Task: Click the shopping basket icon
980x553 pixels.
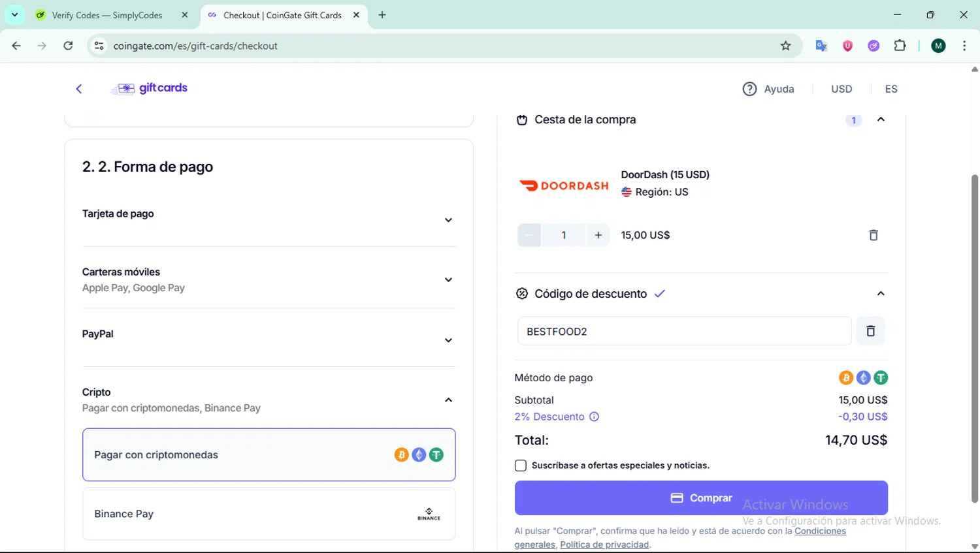Action: click(522, 119)
